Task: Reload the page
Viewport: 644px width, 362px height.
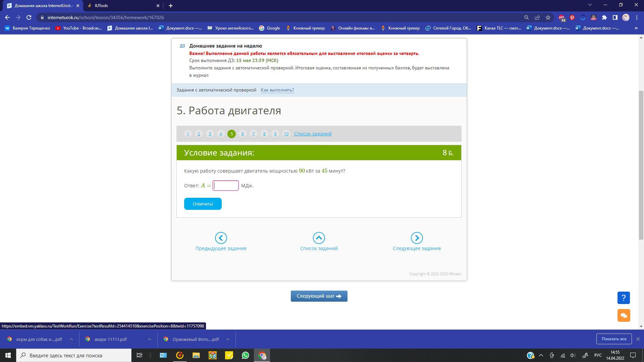Action: pyautogui.click(x=29, y=17)
